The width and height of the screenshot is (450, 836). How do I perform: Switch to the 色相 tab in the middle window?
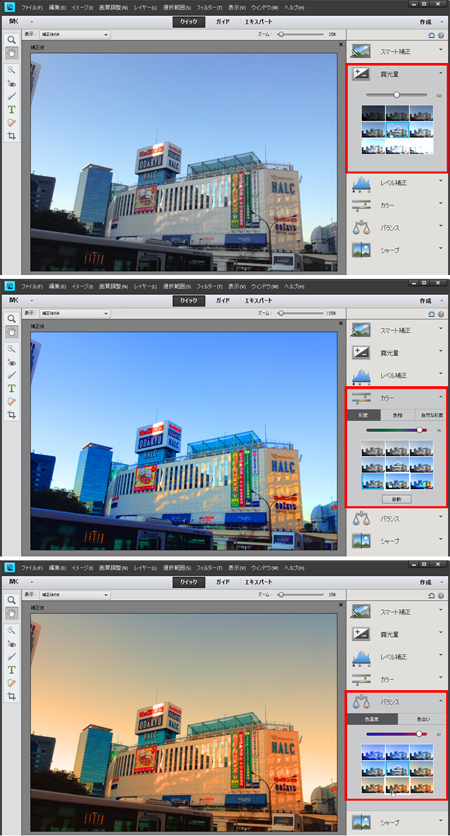(x=398, y=414)
